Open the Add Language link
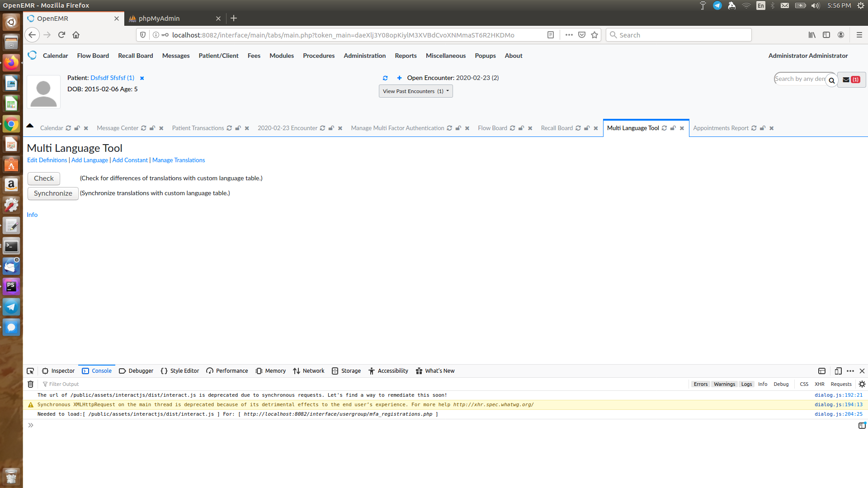 point(89,160)
